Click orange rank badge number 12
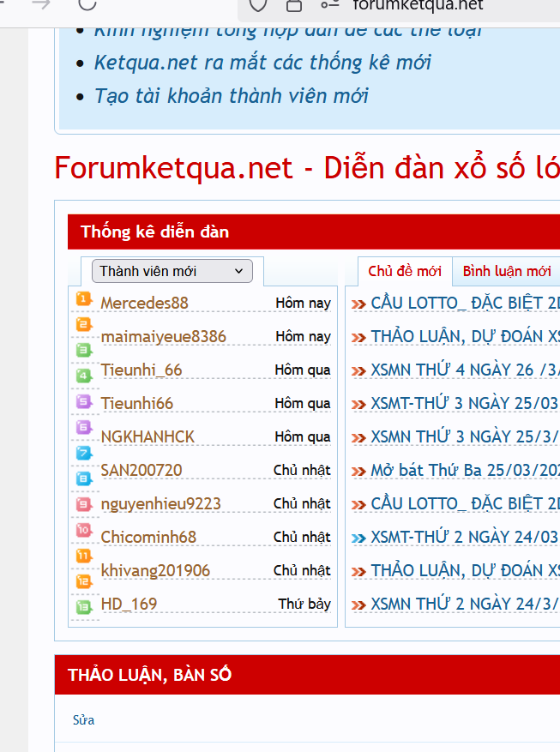Image resolution: width=560 pixels, height=752 pixels. [x=84, y=581]
